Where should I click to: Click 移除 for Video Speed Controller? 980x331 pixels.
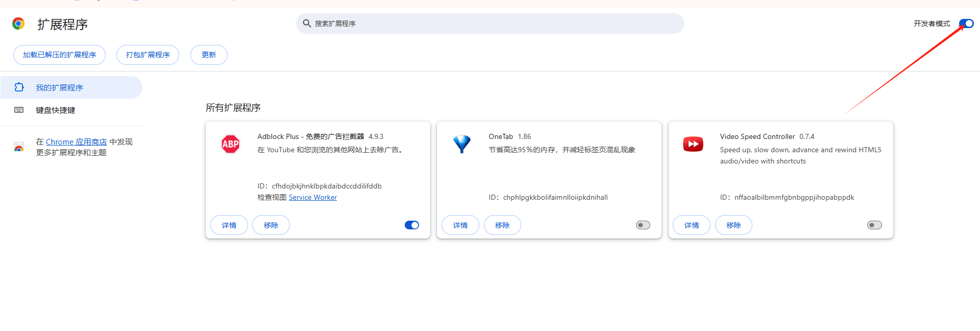click(733, 225)
